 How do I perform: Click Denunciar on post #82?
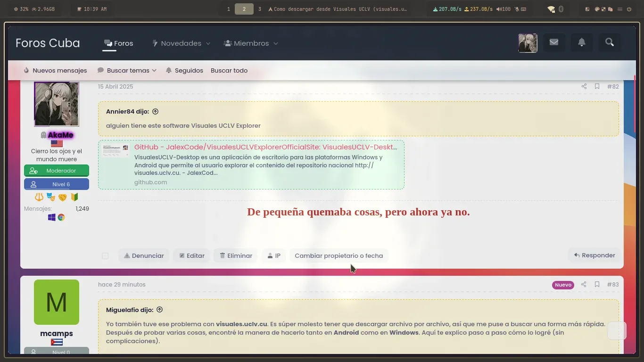pyautogui.click(x=144, y=256)
